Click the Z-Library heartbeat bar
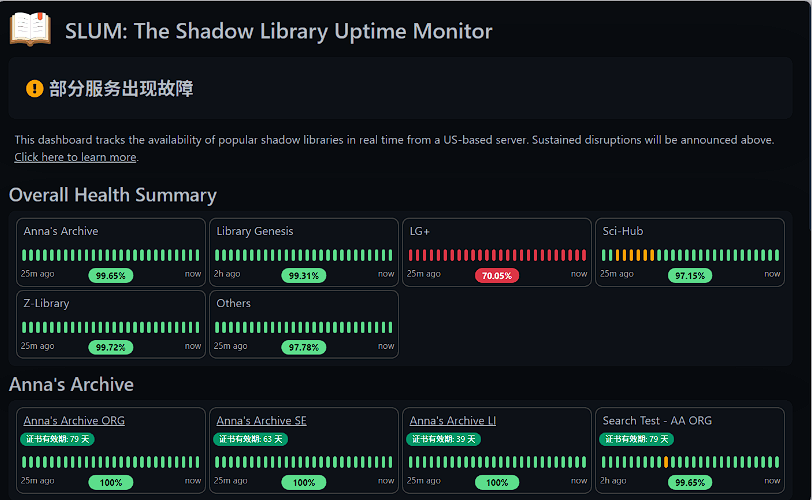This screenshot has width=812, height=500. [x=111, y=327]
